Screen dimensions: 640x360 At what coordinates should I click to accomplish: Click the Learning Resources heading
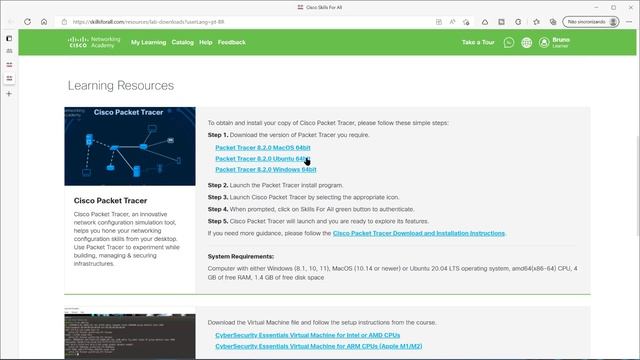click(121, 85)
